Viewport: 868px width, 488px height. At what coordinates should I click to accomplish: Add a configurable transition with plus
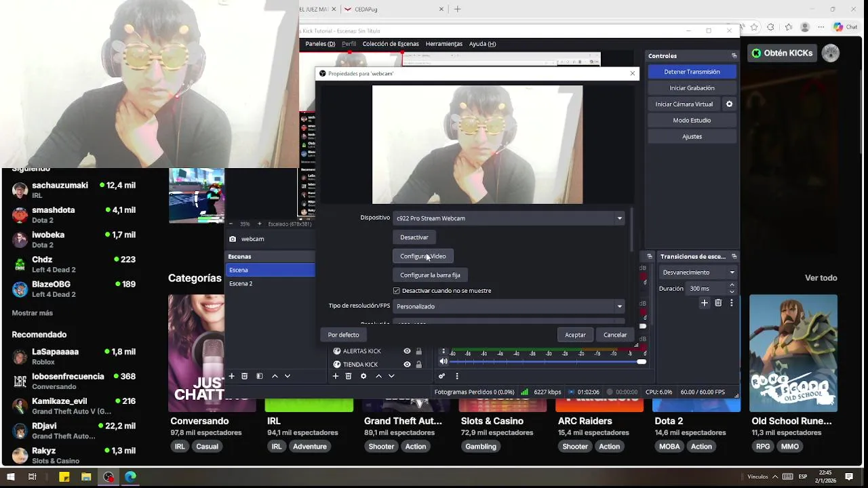(705, 303)
